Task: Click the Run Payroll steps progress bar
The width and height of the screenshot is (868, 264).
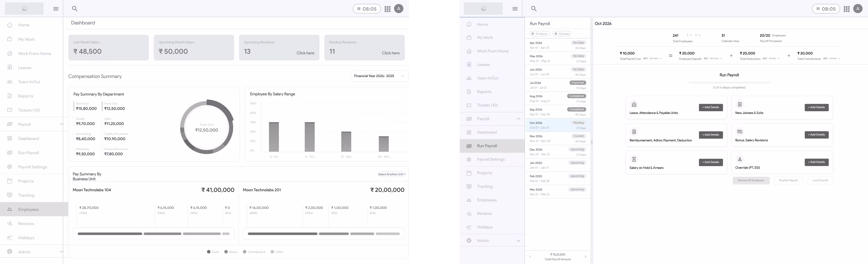Action: [x=729, y=82]
